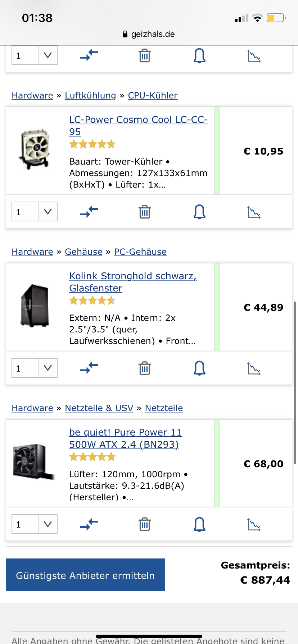Show price history chart for Kolink case
Screen dimensions: 298x644
(254, 368)
